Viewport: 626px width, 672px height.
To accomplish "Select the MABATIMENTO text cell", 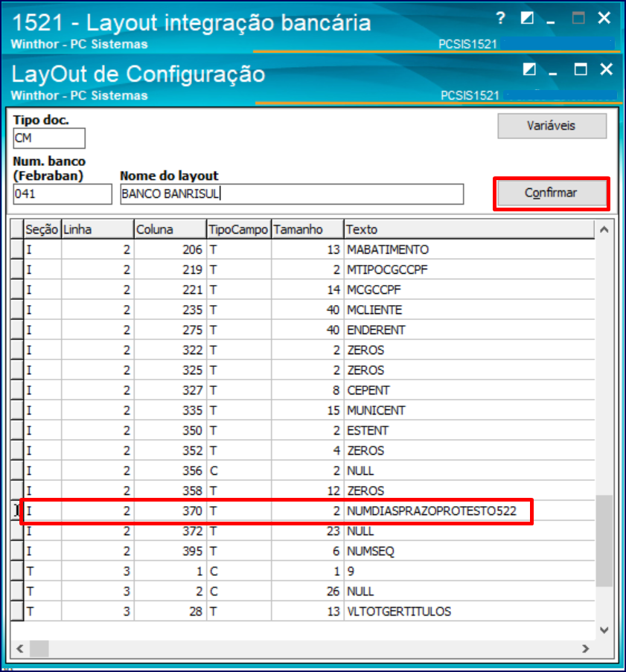I will [x=469, y=249].
